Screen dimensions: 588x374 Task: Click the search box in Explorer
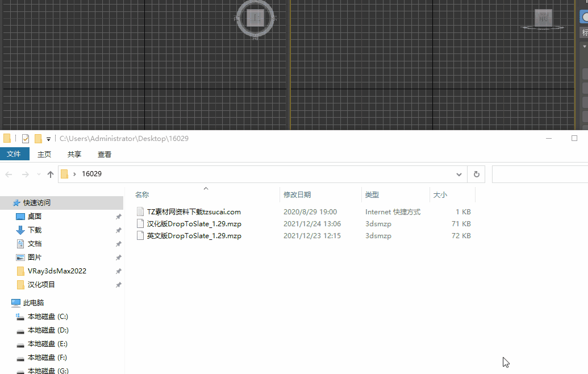[540, 174]
